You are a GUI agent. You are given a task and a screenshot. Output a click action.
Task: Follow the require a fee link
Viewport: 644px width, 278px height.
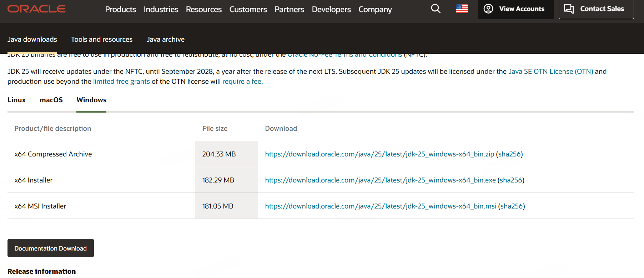coord(242,81)
